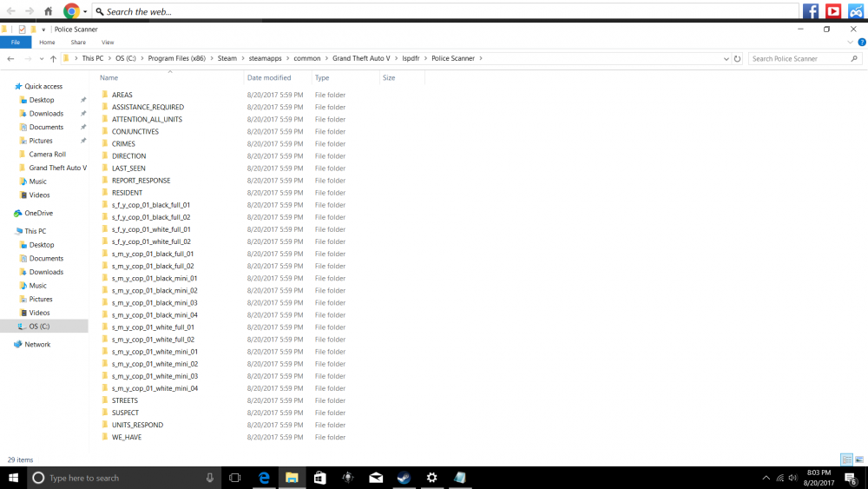The image size is (868, 489).
Task: Expand the chevron after the Steam breadcrumb
Action: point(242,58)
